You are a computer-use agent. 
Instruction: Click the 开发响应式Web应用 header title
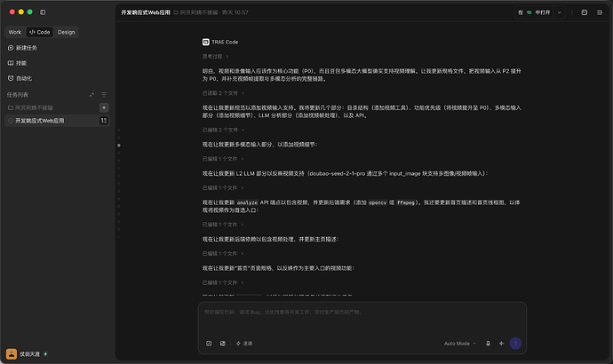tap(146, 12)
